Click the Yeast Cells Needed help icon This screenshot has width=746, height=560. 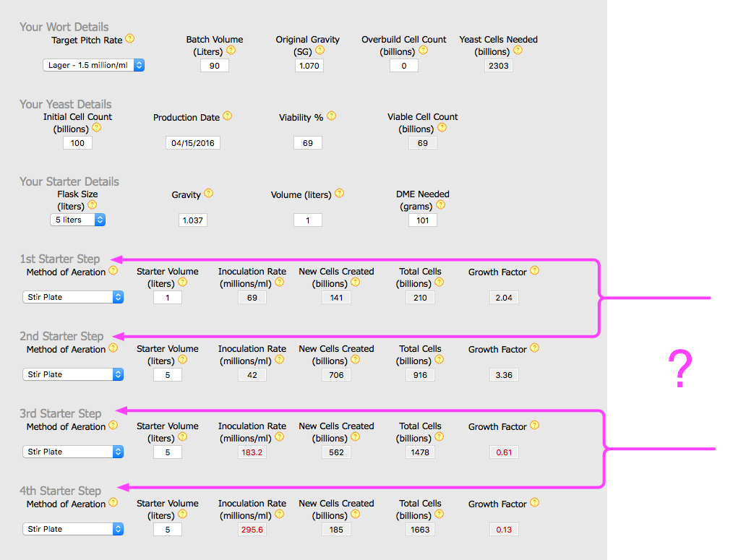(x=518, y=51)
